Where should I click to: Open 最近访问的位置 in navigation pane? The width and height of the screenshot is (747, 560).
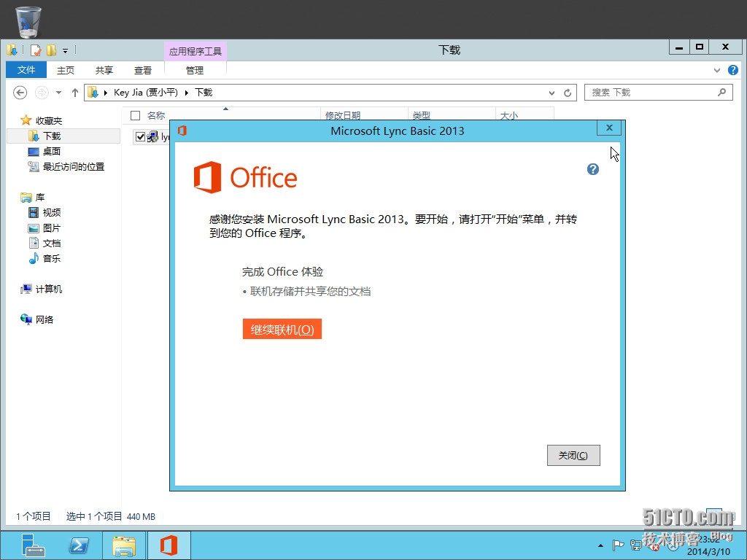74,166
